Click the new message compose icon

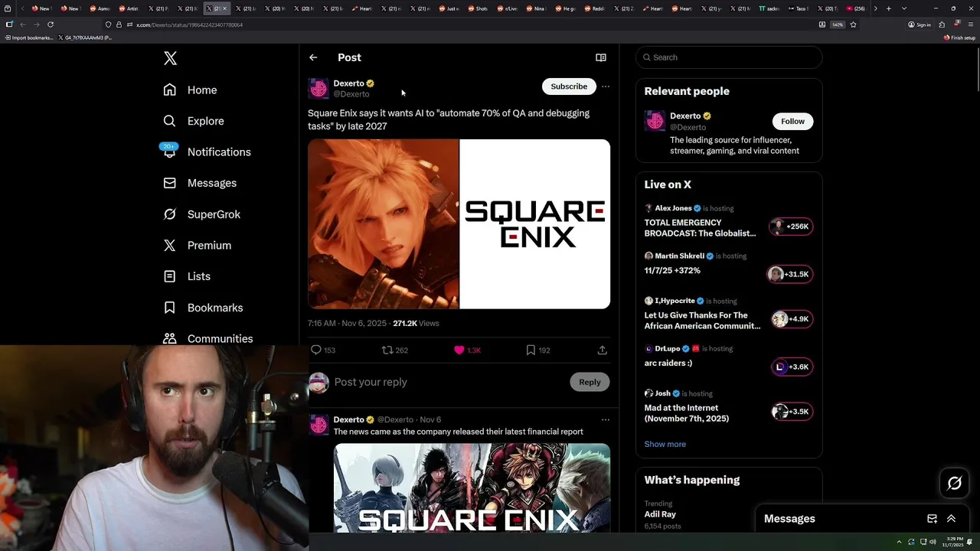tap(932, 519)
